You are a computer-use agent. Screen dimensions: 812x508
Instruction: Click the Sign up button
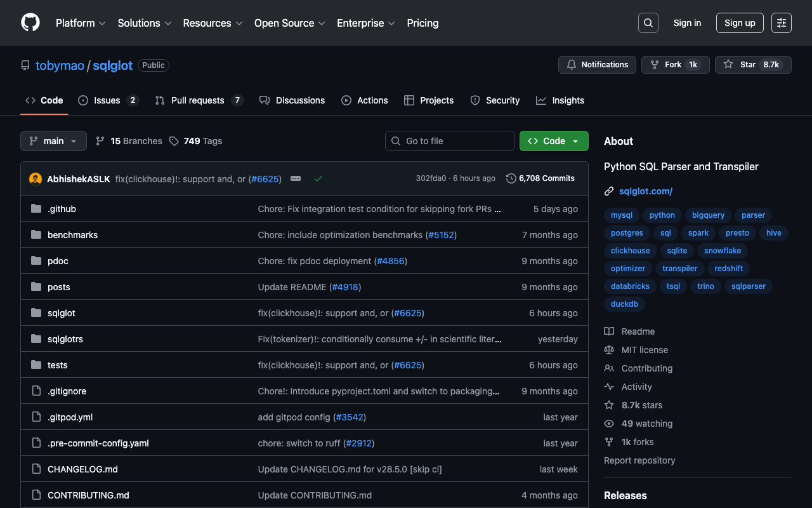[x=740, y=23]
